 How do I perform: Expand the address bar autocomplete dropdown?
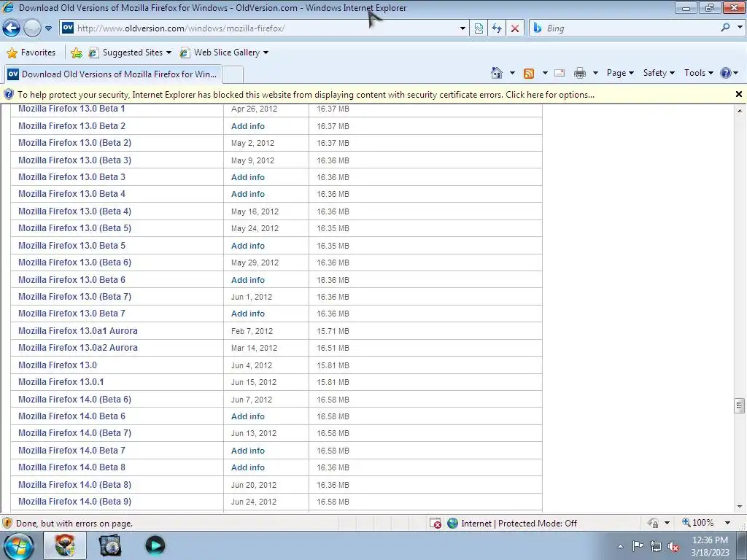[x=462, y=28]
